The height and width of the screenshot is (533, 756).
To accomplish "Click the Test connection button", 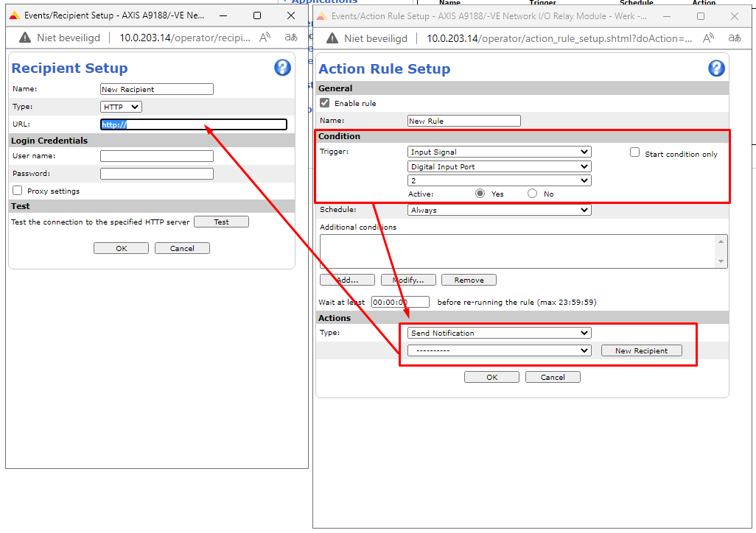I will pos(221,222).
